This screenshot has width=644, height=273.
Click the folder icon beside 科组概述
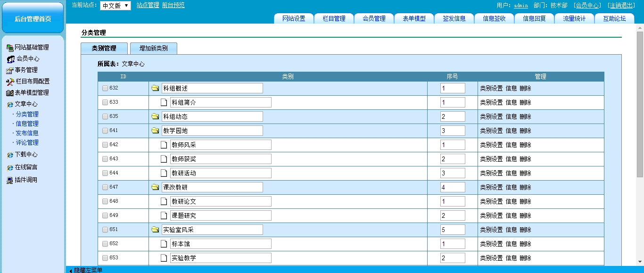pyautogui.click(x=155, y=88)
